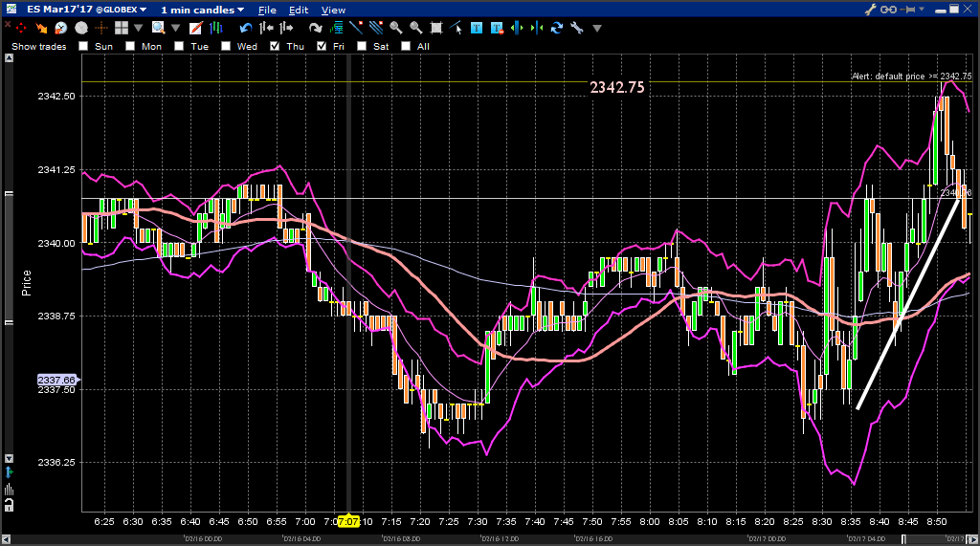This screenshot has width=980, height=546.
Task: Select the parallel lines channel tool
Action: tap(375, 28)
